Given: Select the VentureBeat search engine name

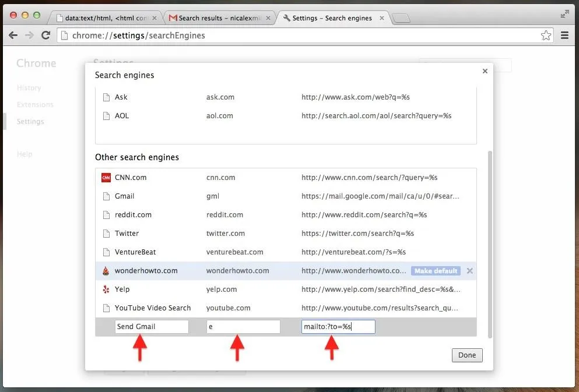Looking at the screenshot, I should pos(135,252).
